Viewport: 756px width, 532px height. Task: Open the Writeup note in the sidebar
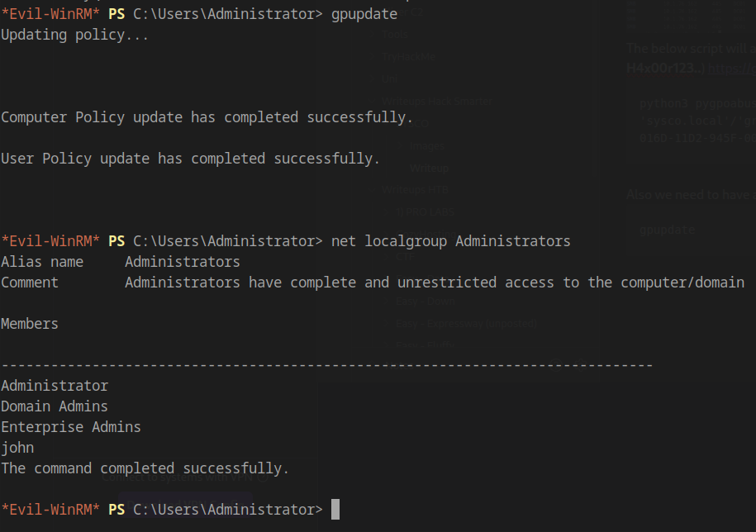coord(428,169)
